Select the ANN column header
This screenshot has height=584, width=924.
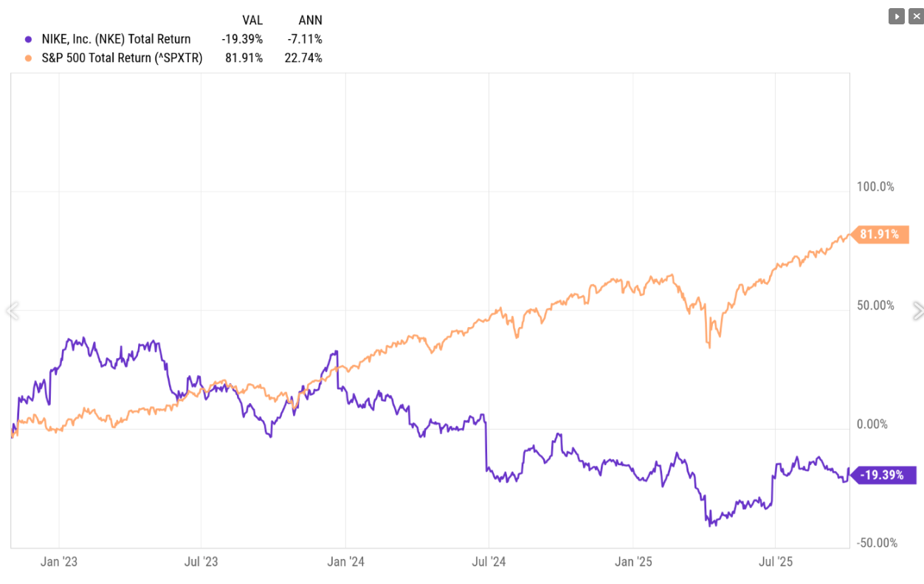click(x=310, y=20)
